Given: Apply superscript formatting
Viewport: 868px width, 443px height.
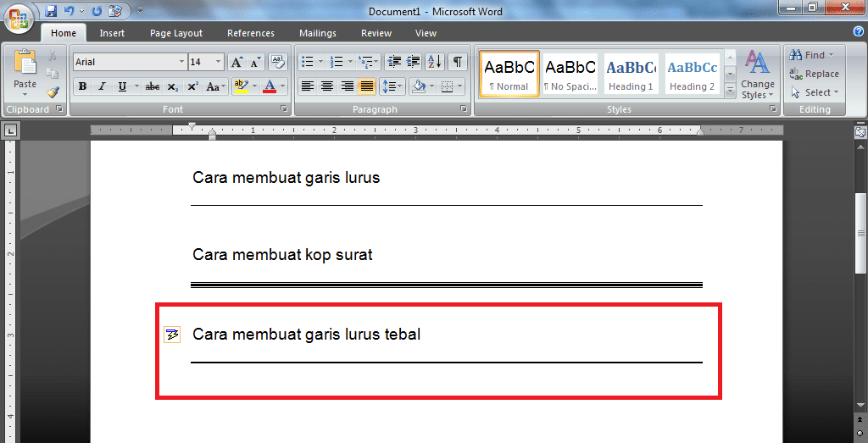Looking at the screenshot, I should point(192,87).
